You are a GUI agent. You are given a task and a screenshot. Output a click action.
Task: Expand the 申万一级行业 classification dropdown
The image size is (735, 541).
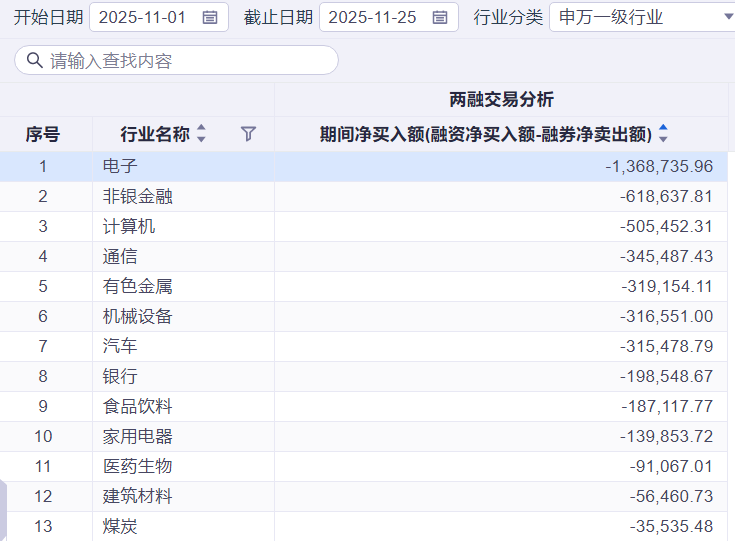pos(728,17)
